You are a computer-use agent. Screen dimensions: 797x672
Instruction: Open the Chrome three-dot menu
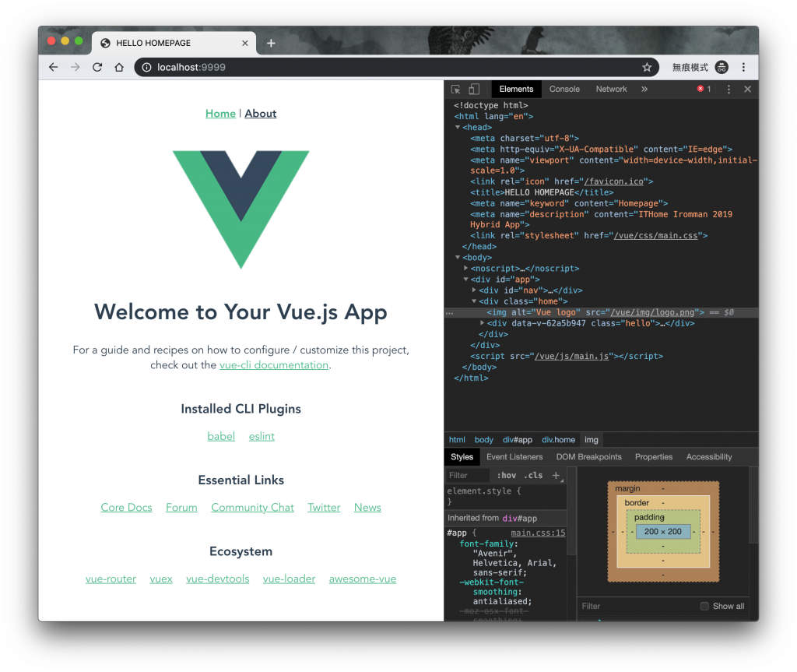pyautogui.click(x=743, y=67)
